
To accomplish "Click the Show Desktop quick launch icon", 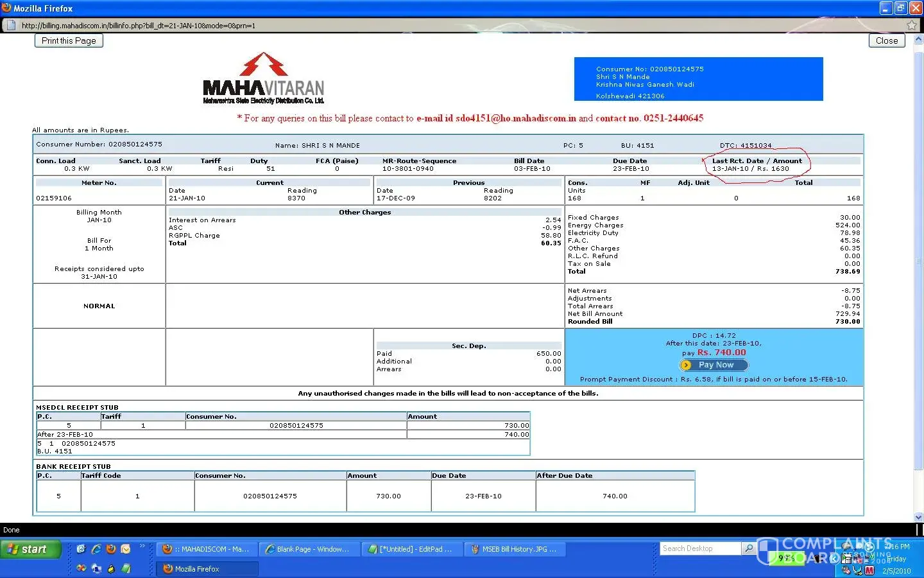I will click(96, 568).
